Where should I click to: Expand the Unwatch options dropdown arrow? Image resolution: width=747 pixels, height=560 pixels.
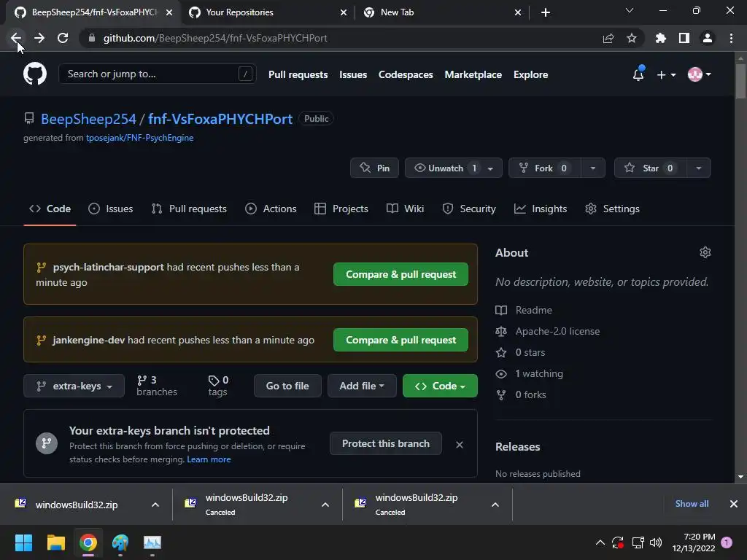pos(490,168)
